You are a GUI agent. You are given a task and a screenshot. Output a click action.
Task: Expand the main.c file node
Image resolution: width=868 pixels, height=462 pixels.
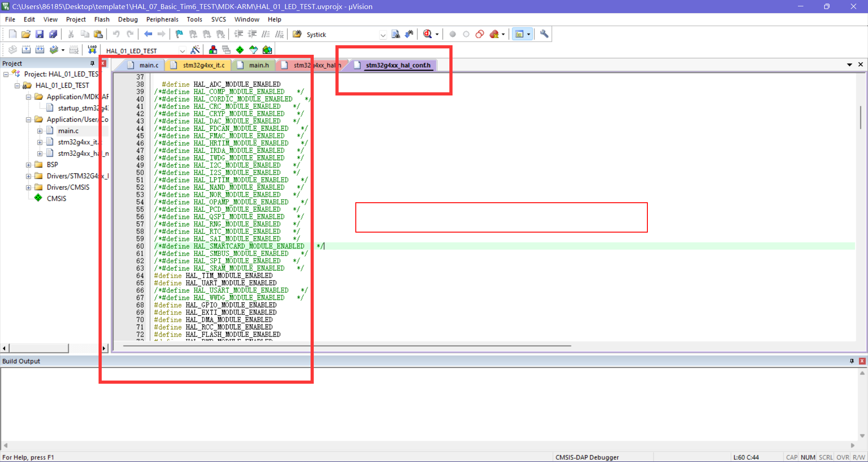click(40, 131)
